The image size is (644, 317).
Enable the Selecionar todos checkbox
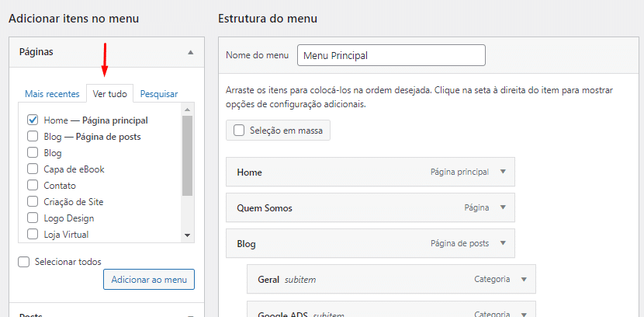24,262
